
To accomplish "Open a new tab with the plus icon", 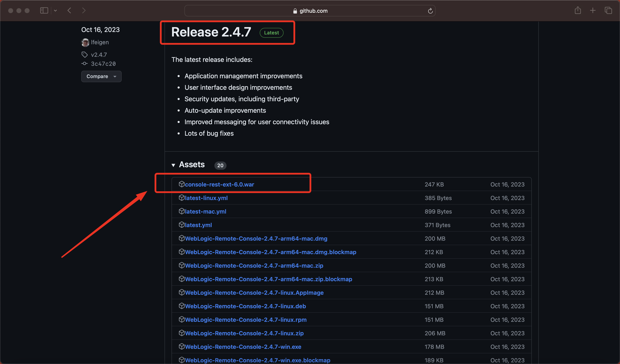I will [593, 11].
